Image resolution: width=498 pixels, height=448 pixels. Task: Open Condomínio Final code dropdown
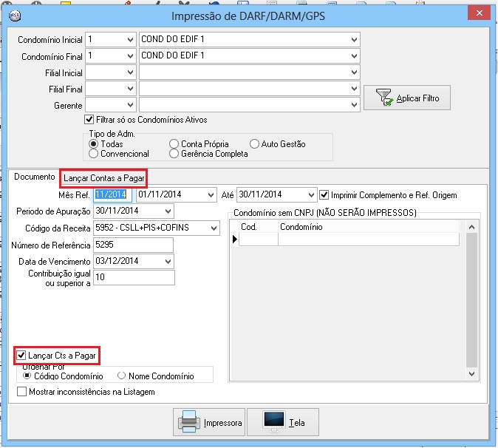(130, 56)
